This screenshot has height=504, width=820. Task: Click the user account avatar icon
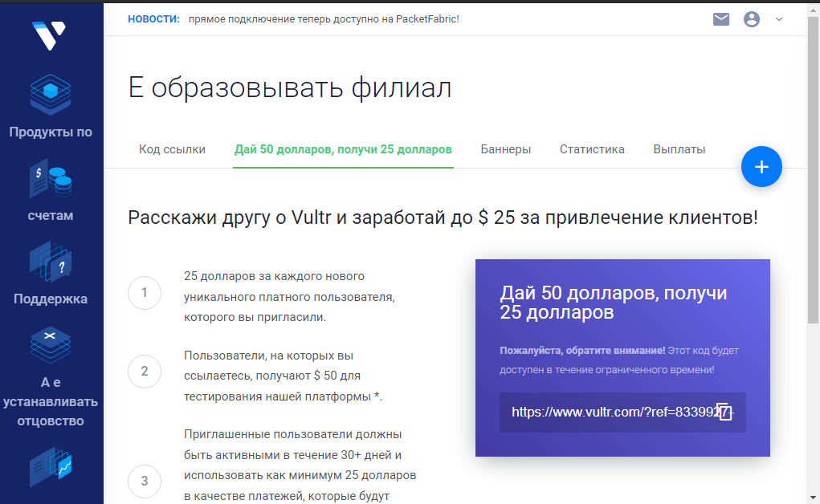[752, 19]
